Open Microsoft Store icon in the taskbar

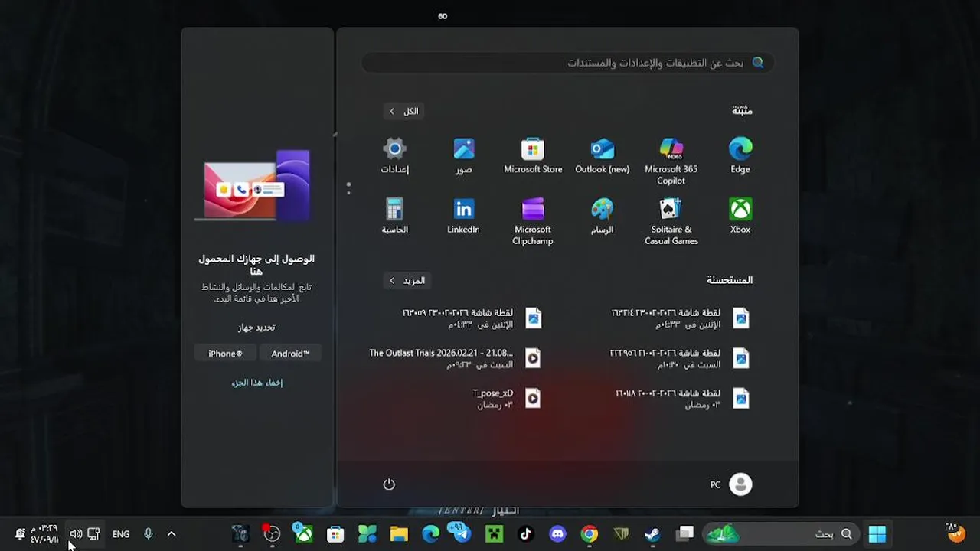click(x=335, y=534)
